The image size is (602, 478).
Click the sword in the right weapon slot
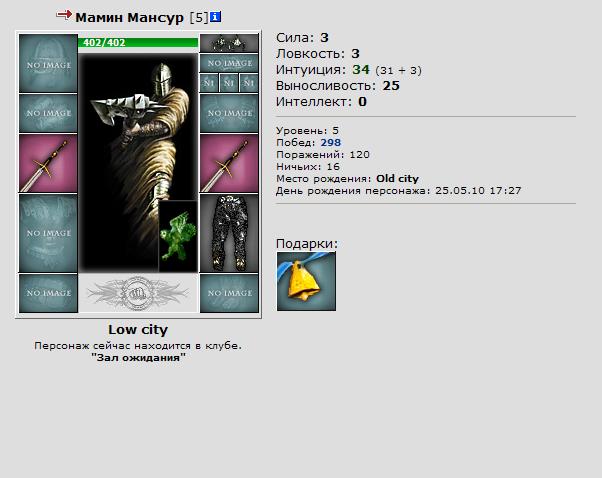(229, 164)
